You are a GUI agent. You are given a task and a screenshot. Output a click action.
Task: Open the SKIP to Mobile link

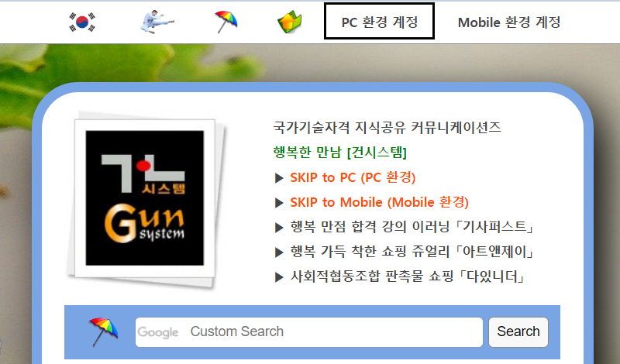click(x=379, y=202)
